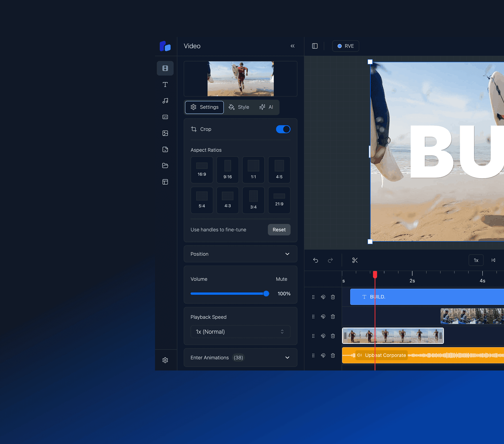Image resolution: width=504 pixels, height=444 pixels.
Task: Click the scissors split tool
Action: (355, 260)
